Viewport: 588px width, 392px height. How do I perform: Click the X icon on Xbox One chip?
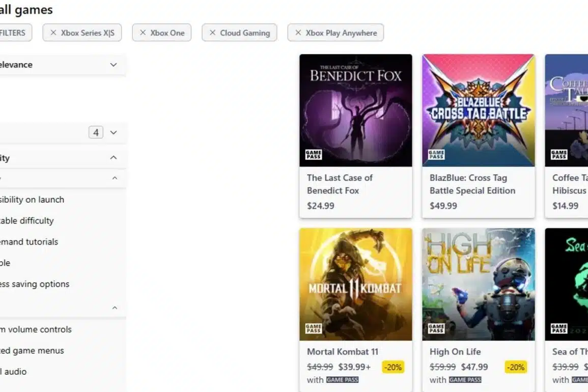(x=143, y=33)
